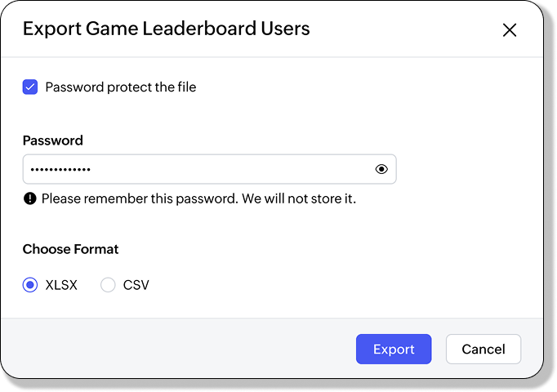557x392 pixels.
Task: Uncheck the password protect checkbox
Action: click(x=30, y=87)
